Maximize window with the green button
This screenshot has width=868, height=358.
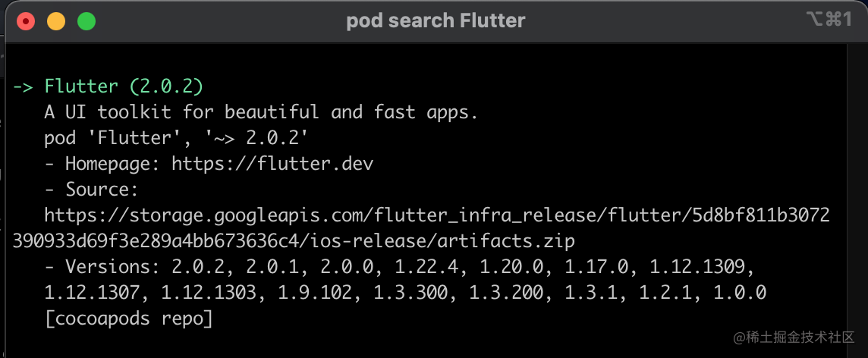(x=86, y=21)
